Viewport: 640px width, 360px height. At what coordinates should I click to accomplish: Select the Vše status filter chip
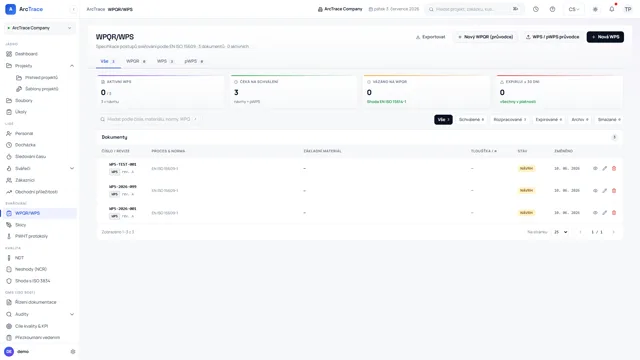coord(443,120)
